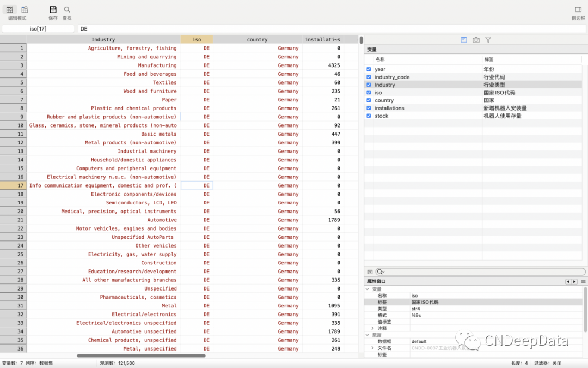Go to previous variable arrow in 属性窗口
The image size is (588, 368).
point(568,282)
